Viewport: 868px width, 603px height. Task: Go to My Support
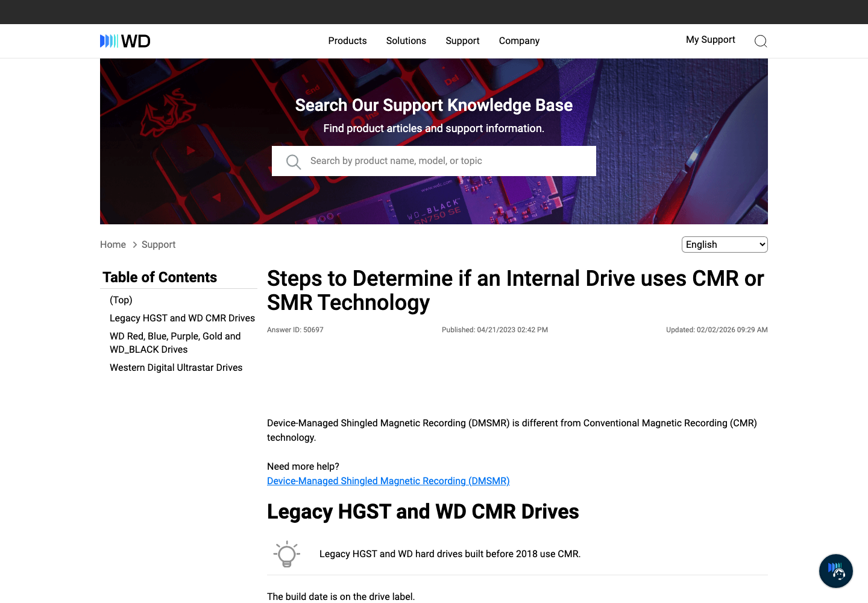711,40
